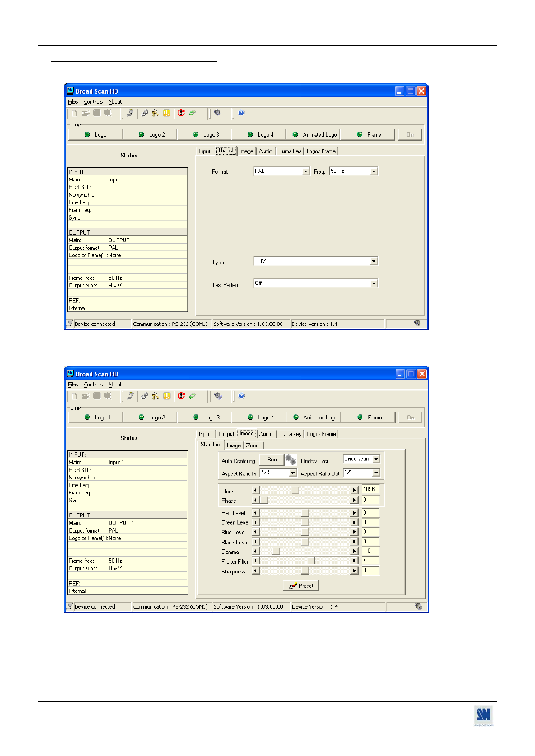Toggle Animated Logo in the lower window
This screenshot has width=535, height=756.
[x=314, y=418]
